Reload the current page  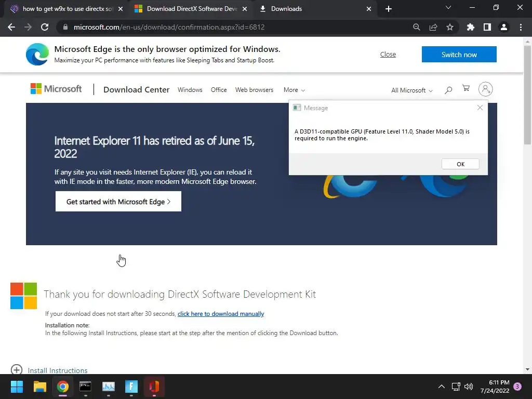(x=45, y=27)
